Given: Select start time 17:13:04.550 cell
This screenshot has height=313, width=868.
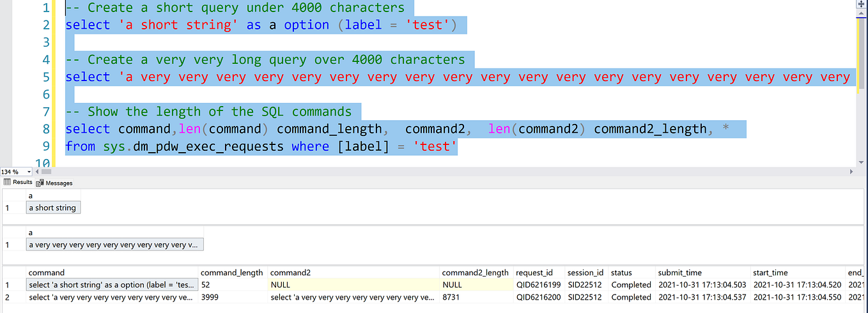Looking at the screenshot, I should (797, 297).
